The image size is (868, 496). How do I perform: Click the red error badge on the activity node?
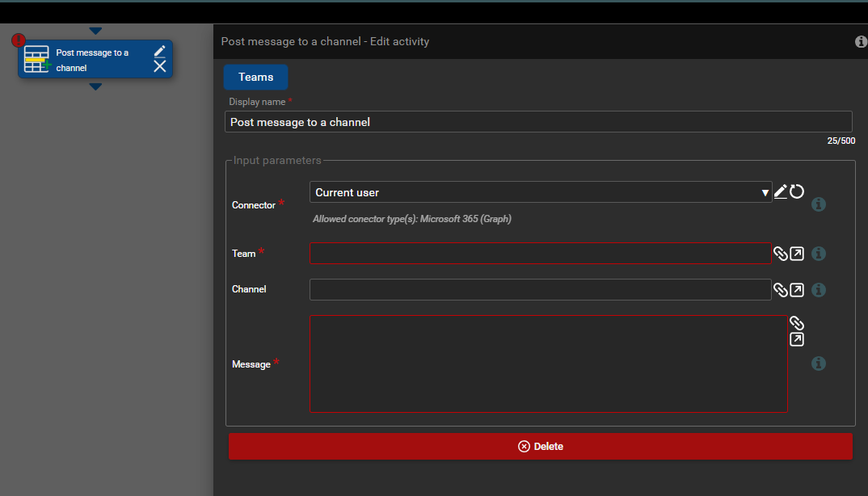tap(19, 40)
